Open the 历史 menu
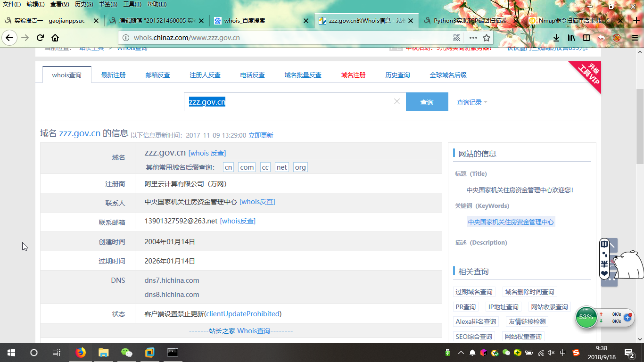Viewport: 644px width, 362px height. point(84,4)
